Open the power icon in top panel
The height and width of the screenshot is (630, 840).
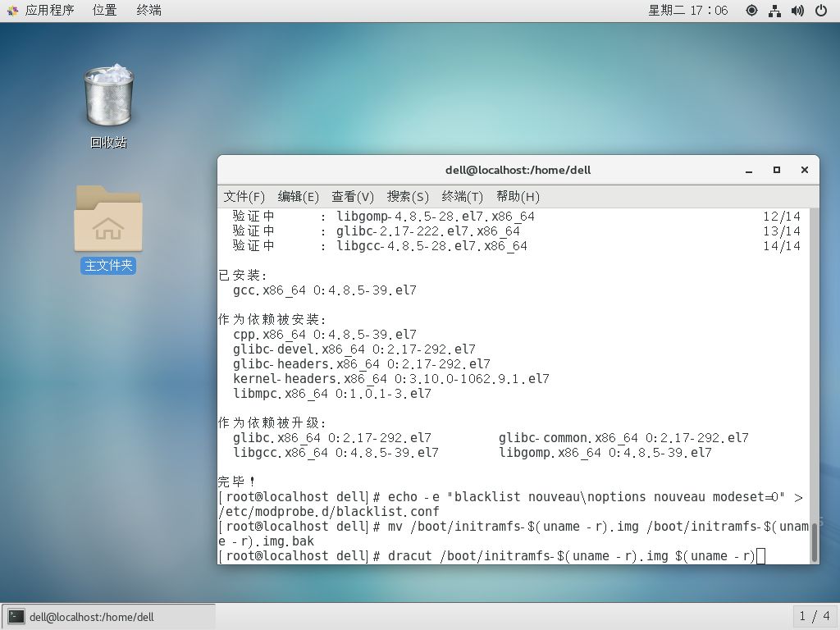[x=820, y=10]
